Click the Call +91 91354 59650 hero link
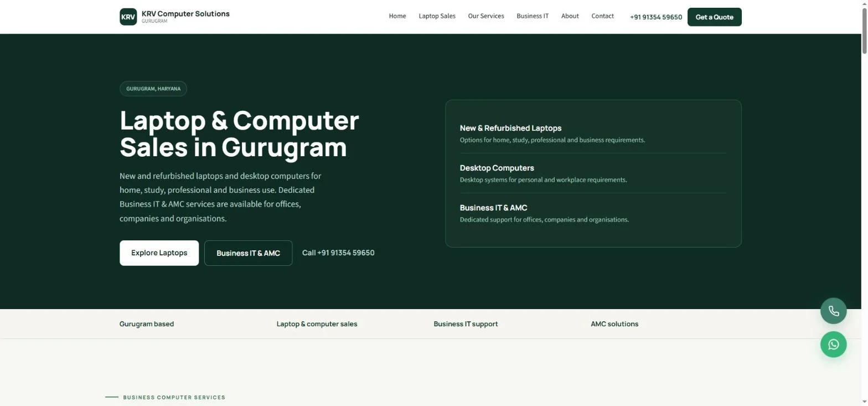Viewport: 868px width, 406px height. [x=338, y=253]
